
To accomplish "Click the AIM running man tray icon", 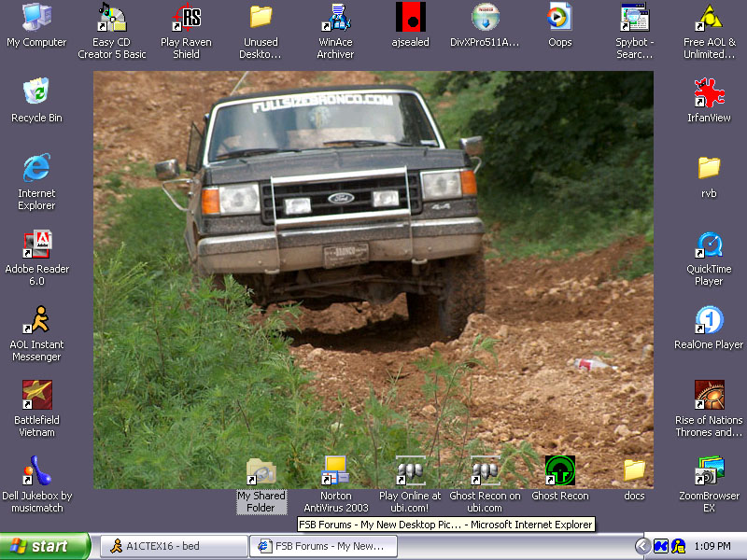I will tap(678, 546).
